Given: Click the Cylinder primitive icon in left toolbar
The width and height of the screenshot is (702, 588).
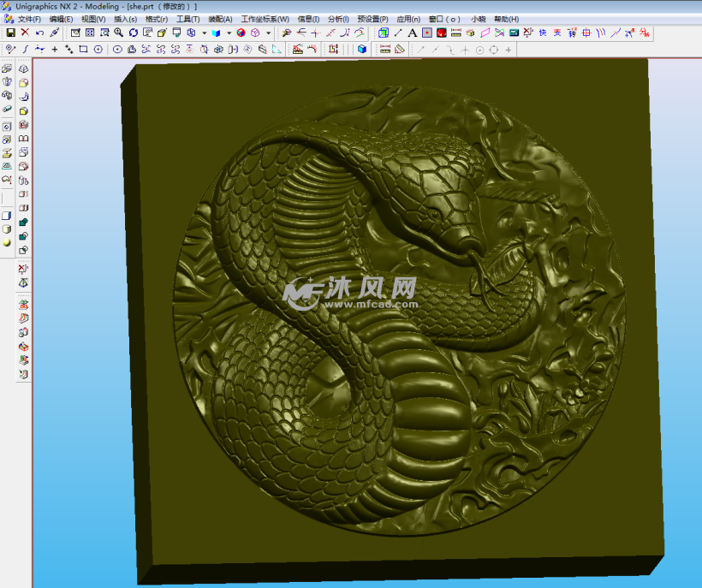Looking at the screenshot, I should tap(7, 229).
